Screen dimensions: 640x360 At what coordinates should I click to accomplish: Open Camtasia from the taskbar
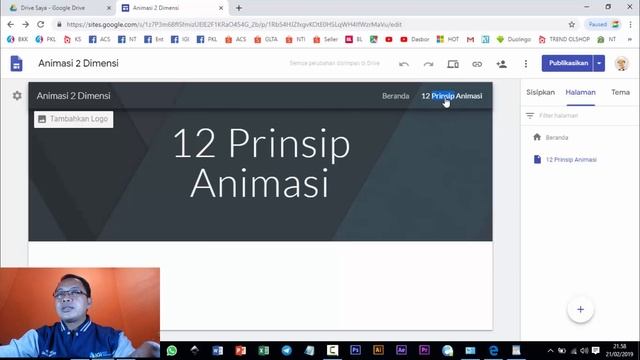point(332,350)
